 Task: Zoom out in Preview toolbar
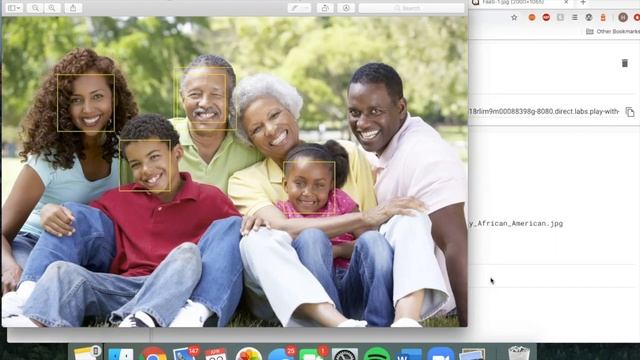(36, 8)
